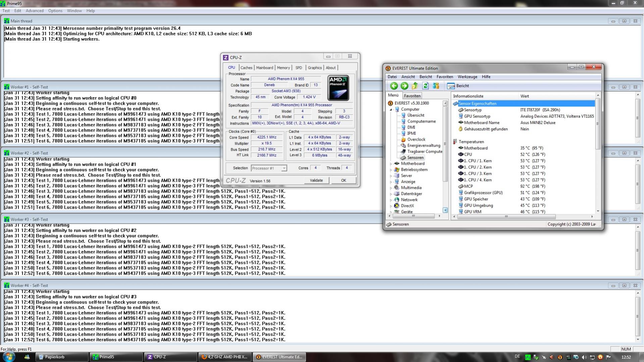Expand the Datenträger tree node
Screen dimensions: 644x362
tap(391, 194)
